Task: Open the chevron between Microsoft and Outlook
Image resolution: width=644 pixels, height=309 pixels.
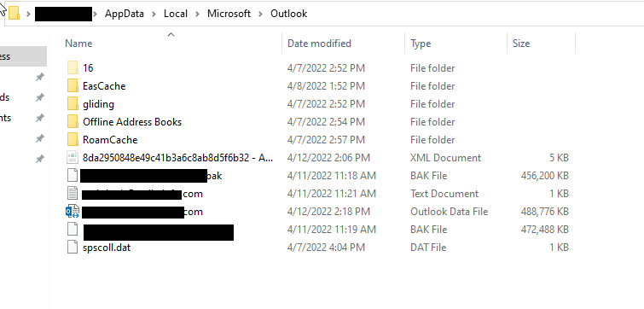Action: [x=261, y=14]
